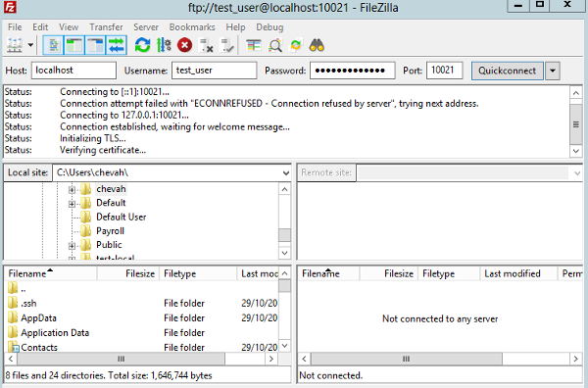Select the Application Data folder row
Viewport: 588px width, 388px height.
click(x=142, y=333)
